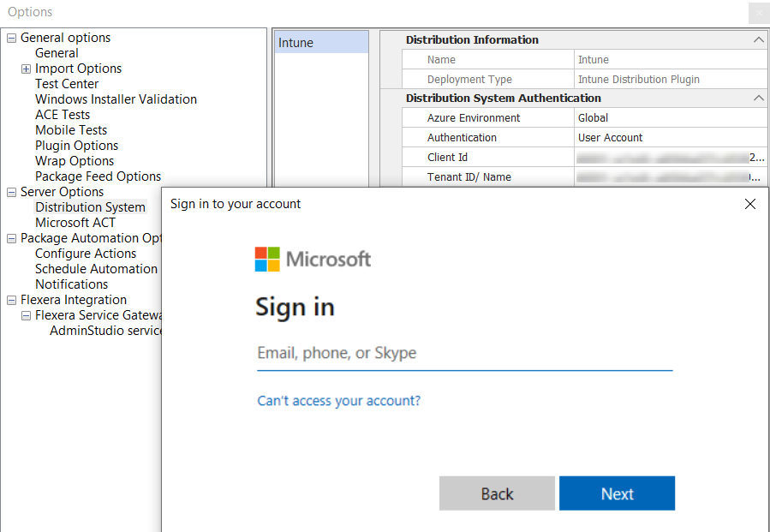Screen dimensions: 770x532
Task: Collapse the Distribution System Authentication panel
Action: click(x=758, y=98)
